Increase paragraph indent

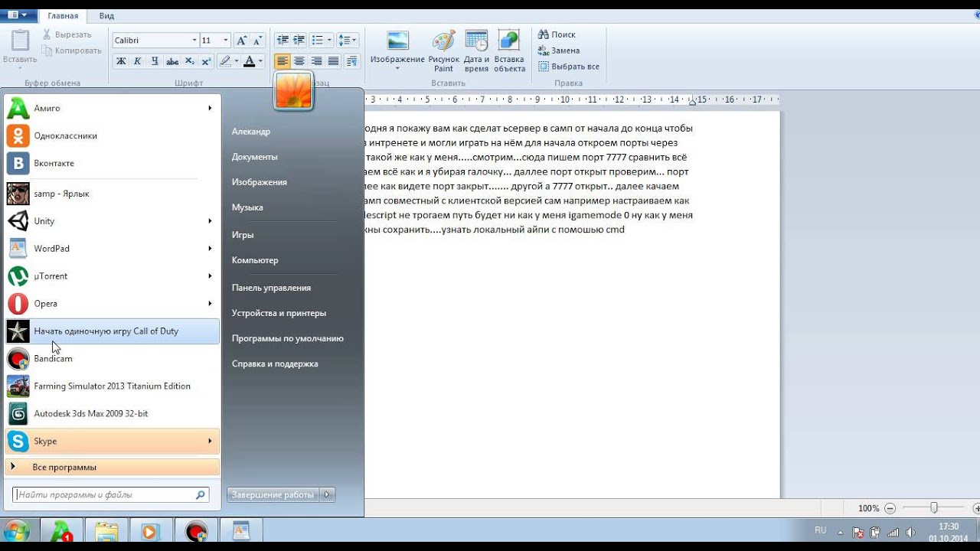click(x=299, y=40)
